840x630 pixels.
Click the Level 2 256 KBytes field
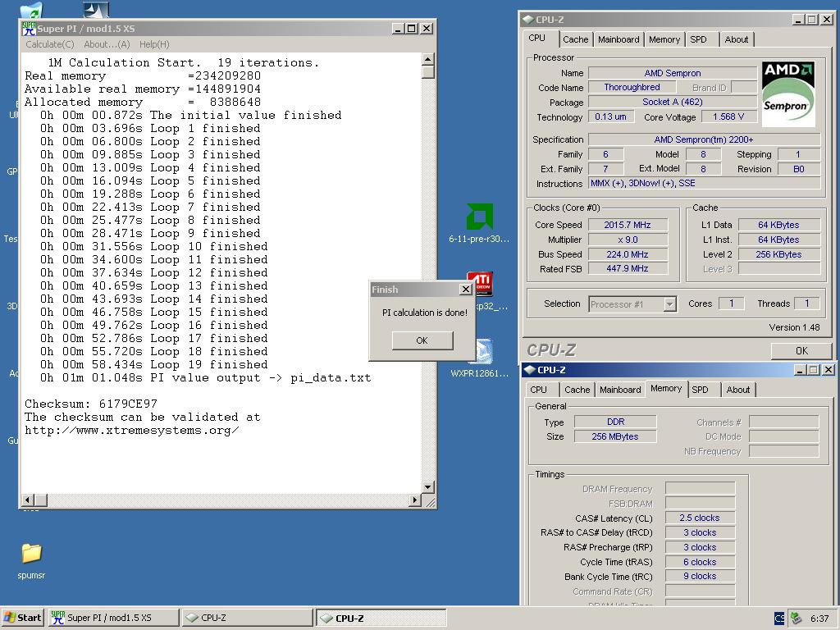point(779,254)
